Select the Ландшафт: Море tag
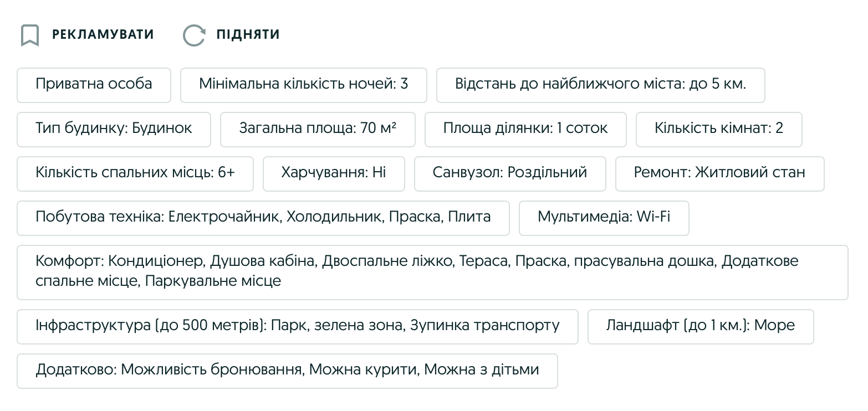Viewport: 868px width, 411px height. click(700, 326)
